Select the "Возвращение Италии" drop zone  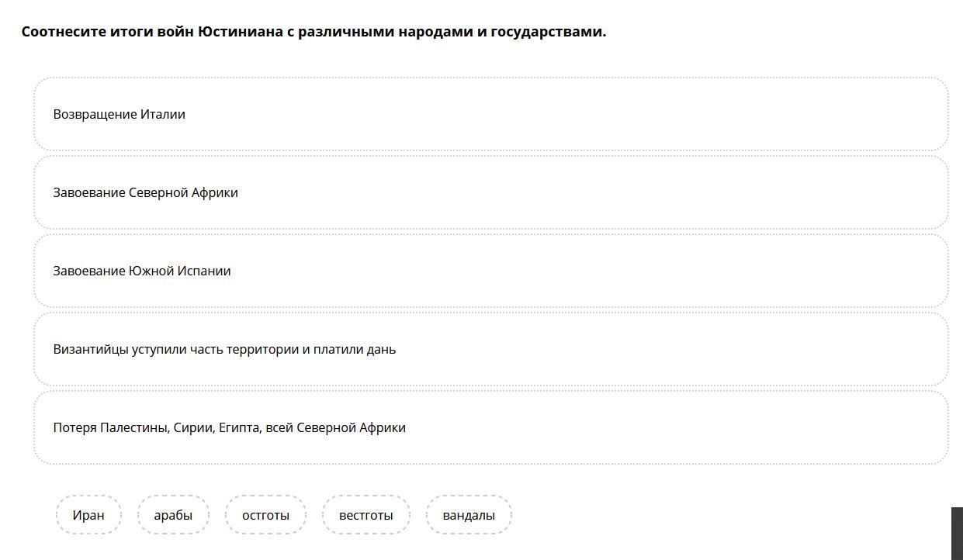coord(491,114)
